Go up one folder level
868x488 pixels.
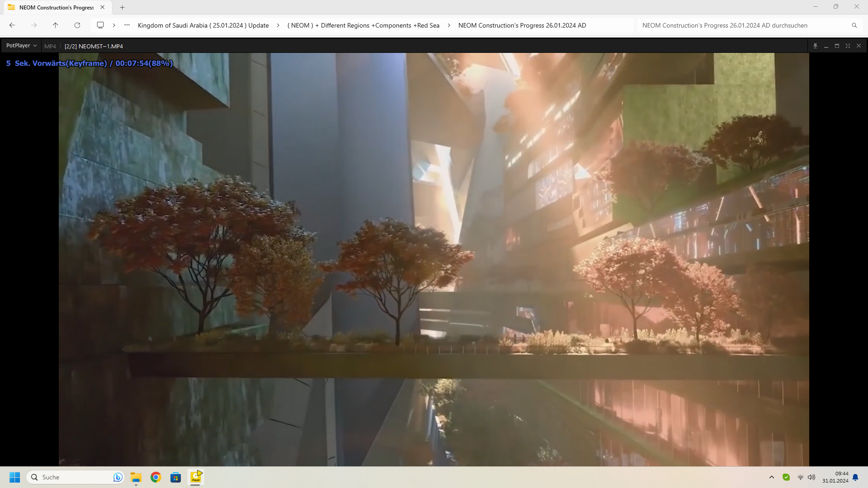[56, 25]
